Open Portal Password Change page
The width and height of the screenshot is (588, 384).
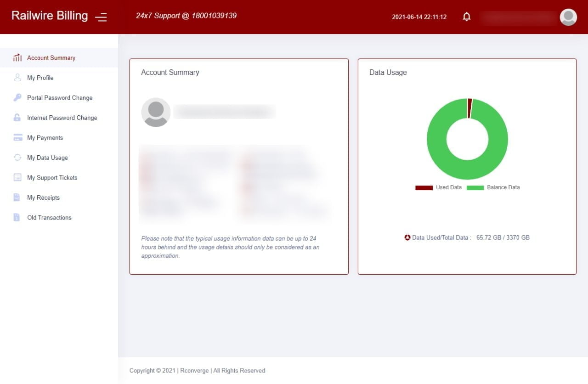tap(59, 98)
